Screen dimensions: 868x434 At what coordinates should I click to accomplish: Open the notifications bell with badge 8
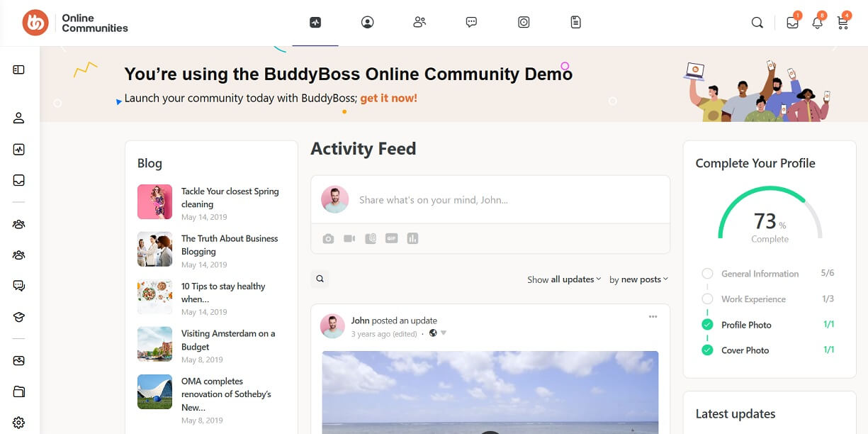pyautogui.click(x=818, y=22)
